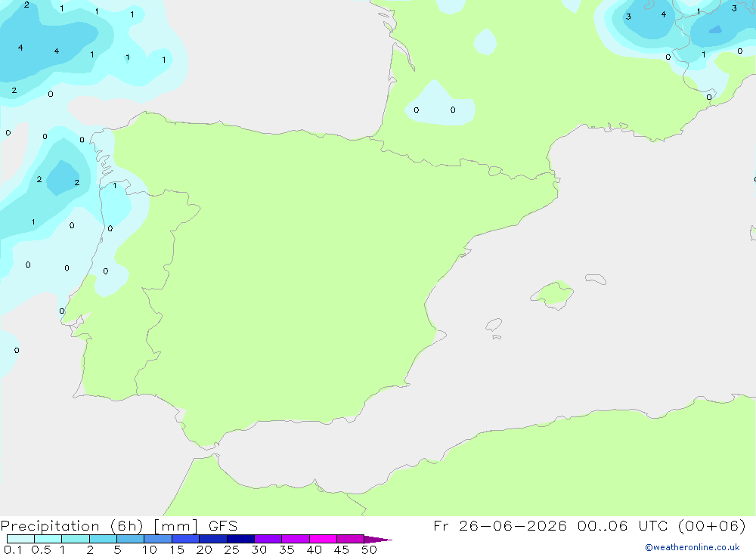This screenshot has height=554, width=756.
Task: Pick the 25–30 mm navy legend swatch
Action: point(240,539)
